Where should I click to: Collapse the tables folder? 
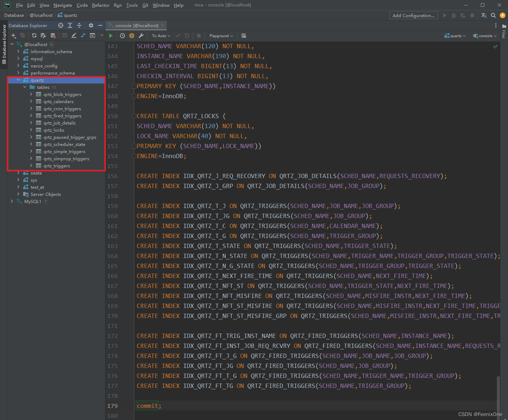point(25,87)
